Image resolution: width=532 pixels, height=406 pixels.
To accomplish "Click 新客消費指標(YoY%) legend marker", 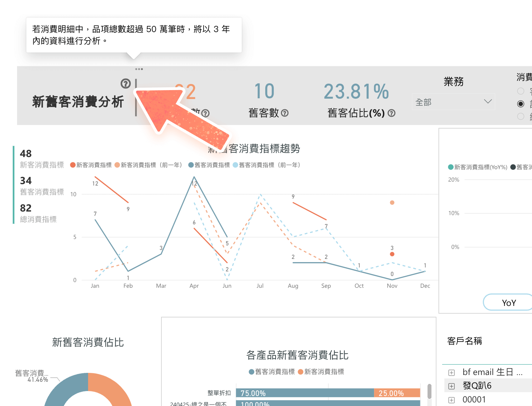I will click(x=451, y=167).
